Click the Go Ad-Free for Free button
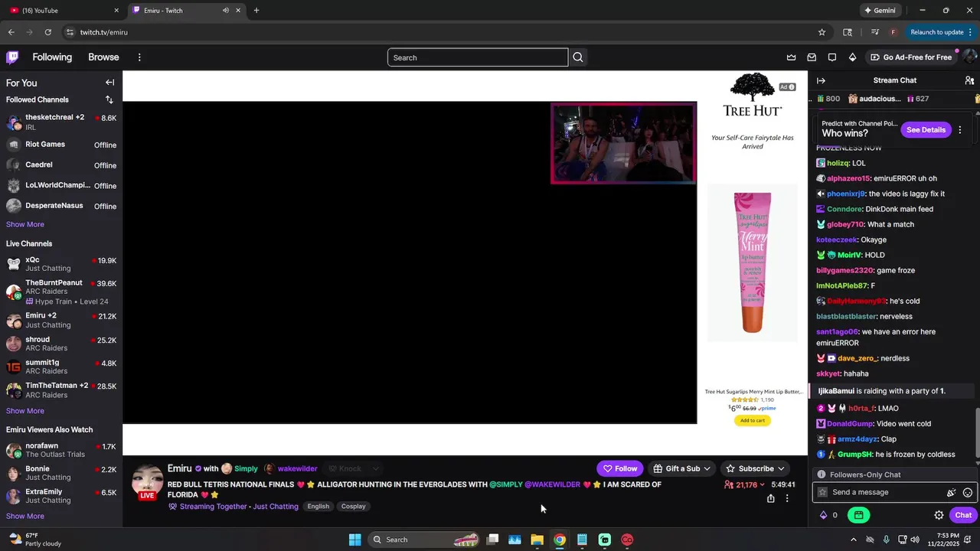The height and width of the screenshot is (551, 980). (911, 57)
